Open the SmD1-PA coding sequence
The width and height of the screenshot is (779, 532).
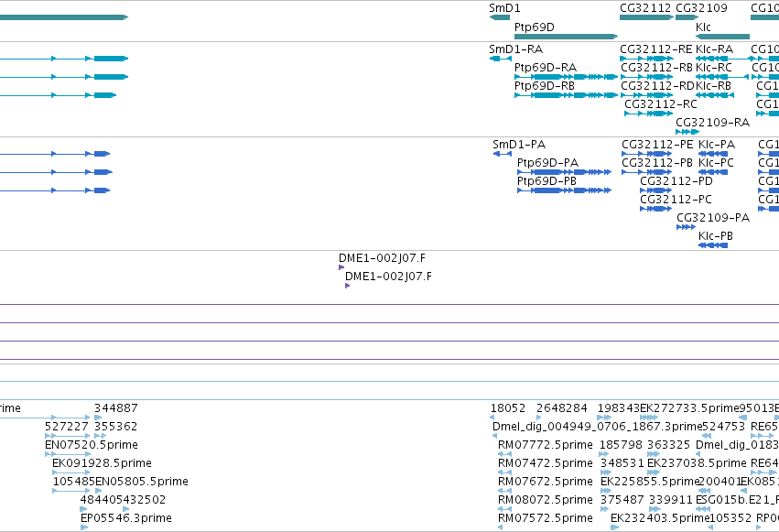pos(503,154)
